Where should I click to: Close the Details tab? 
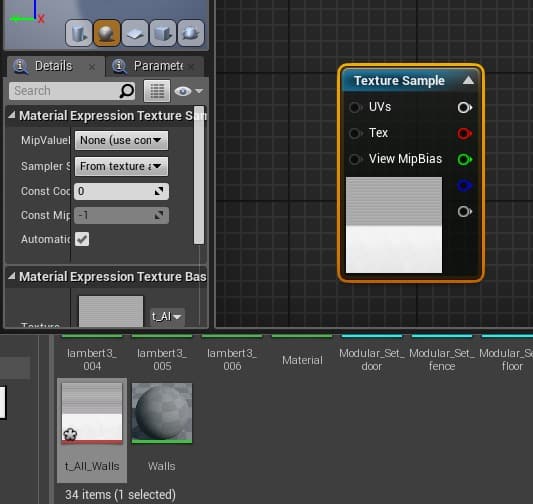pos(92,67)
